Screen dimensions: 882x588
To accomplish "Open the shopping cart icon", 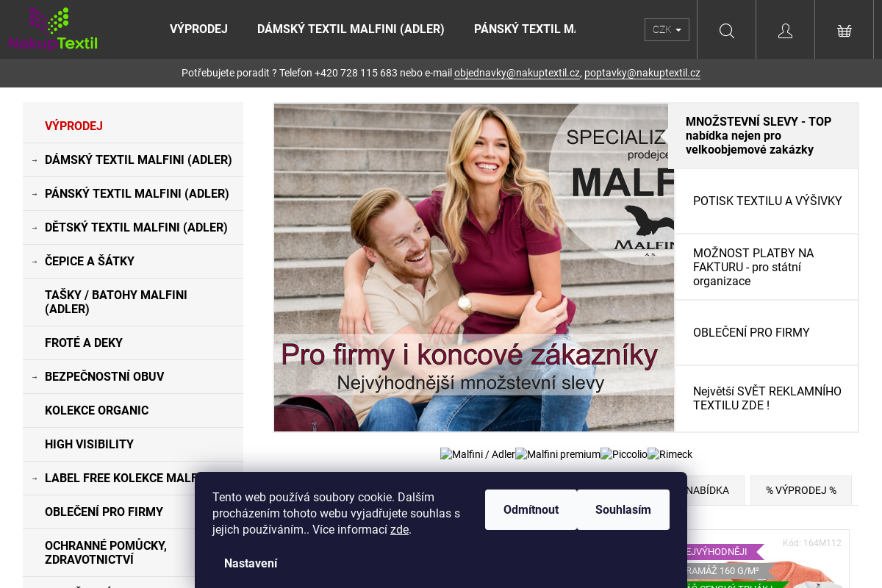I will click(844, 30).
